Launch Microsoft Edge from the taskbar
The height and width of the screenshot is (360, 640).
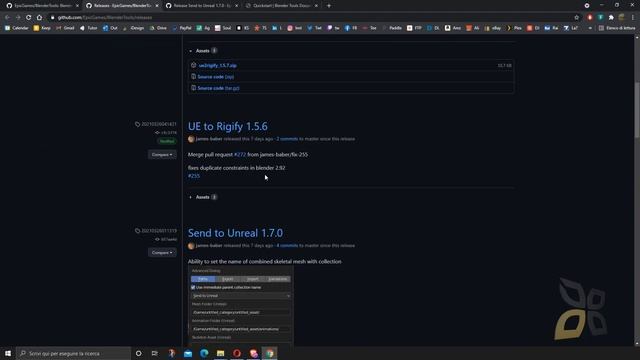(x=204, y=353)
